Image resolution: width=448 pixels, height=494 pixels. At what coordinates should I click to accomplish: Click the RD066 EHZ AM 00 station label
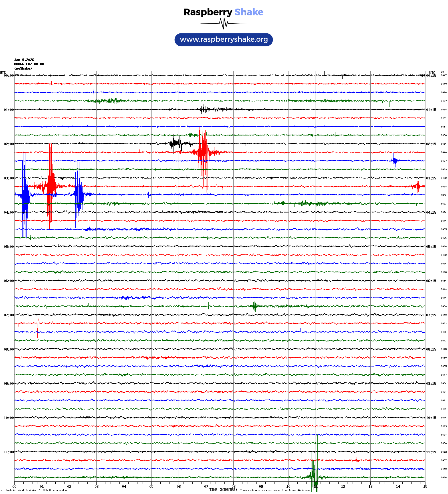pyautogui.click(x=29, y=64)
